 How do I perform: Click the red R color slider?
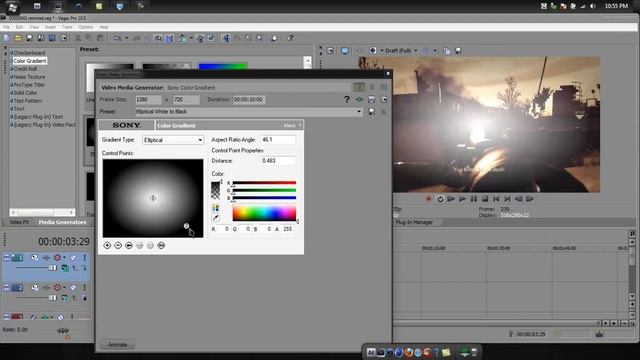point(264,183)
